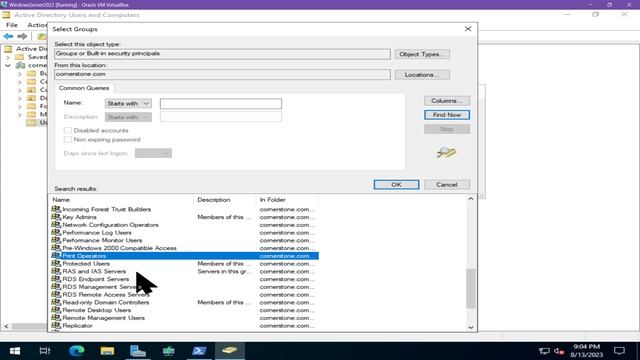Open the Days since last logon dropdown
Viewport: 640px width, 360px height.
(153, 153)
